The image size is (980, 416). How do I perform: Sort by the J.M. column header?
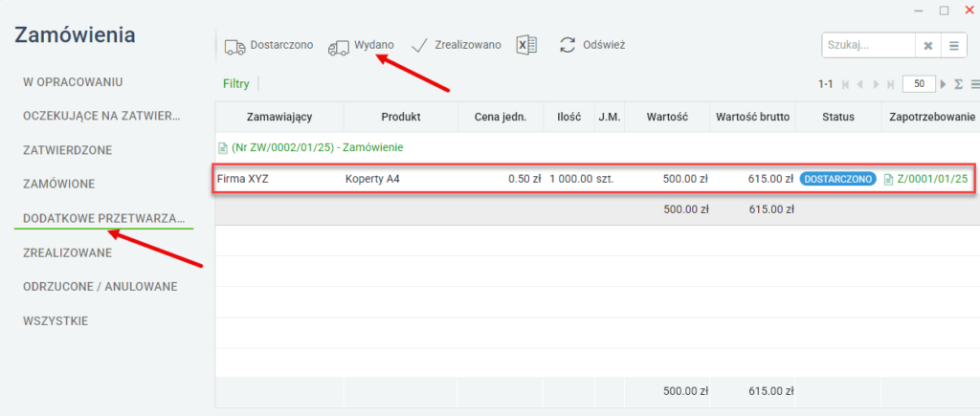coord(610,117)
